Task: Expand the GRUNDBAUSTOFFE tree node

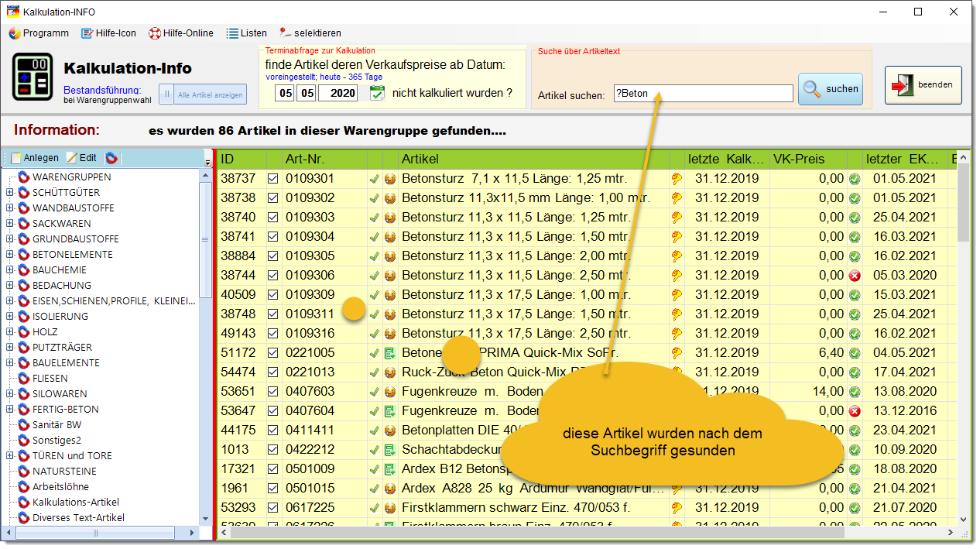Action: coord(10,239)
